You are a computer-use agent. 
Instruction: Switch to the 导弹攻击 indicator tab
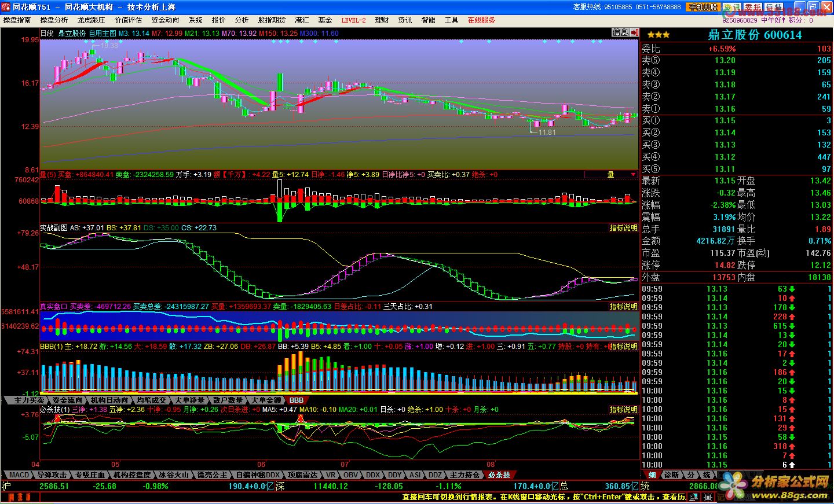[x=52, y=475]
